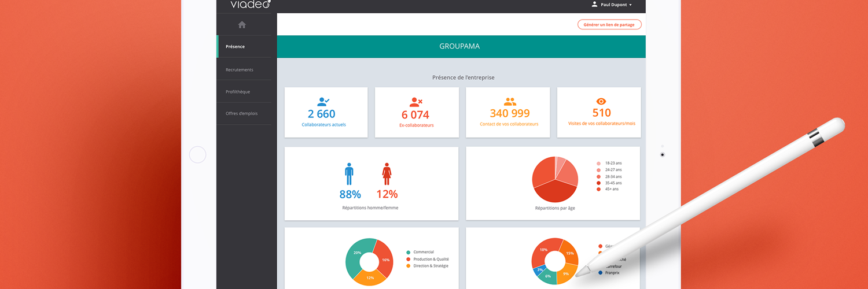Click the Ex-collaborateurs label
This screenshot has height=289, width=868.
[416, 125]
